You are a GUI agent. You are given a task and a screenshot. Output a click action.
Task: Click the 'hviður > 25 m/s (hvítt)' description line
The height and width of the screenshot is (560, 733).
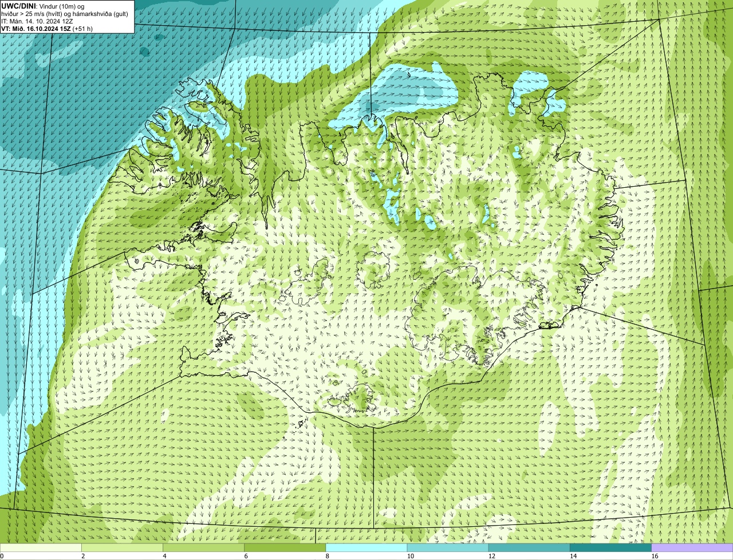tap(65, 13)
